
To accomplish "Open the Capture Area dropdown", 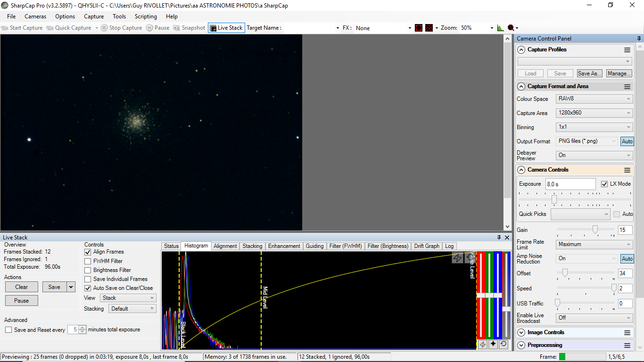I will point(594,113).
